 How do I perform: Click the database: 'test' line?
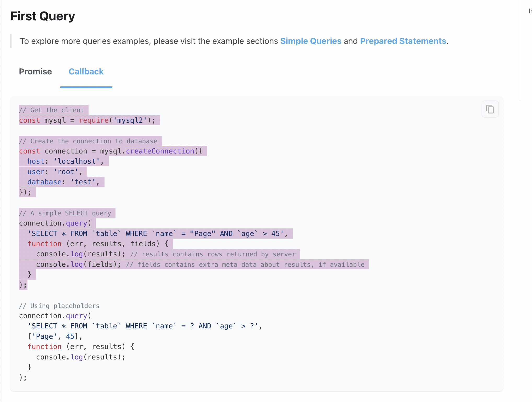pos(63,182)
